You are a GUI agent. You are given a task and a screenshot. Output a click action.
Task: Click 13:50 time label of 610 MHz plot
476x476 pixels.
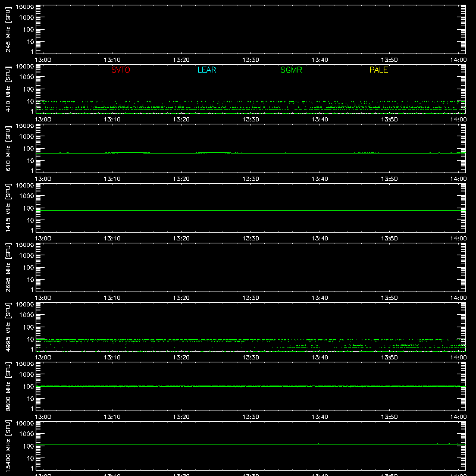(389, 179)
